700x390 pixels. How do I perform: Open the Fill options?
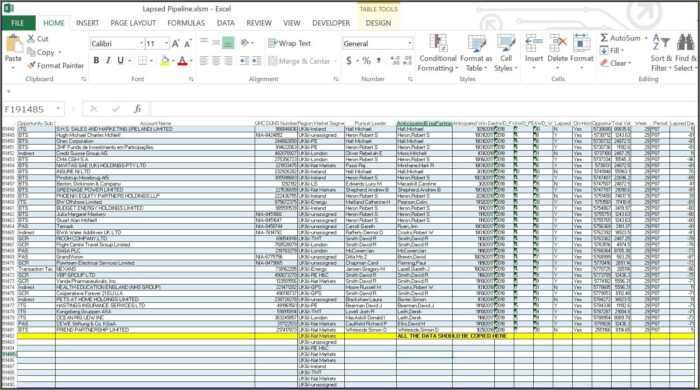point(612,50)
